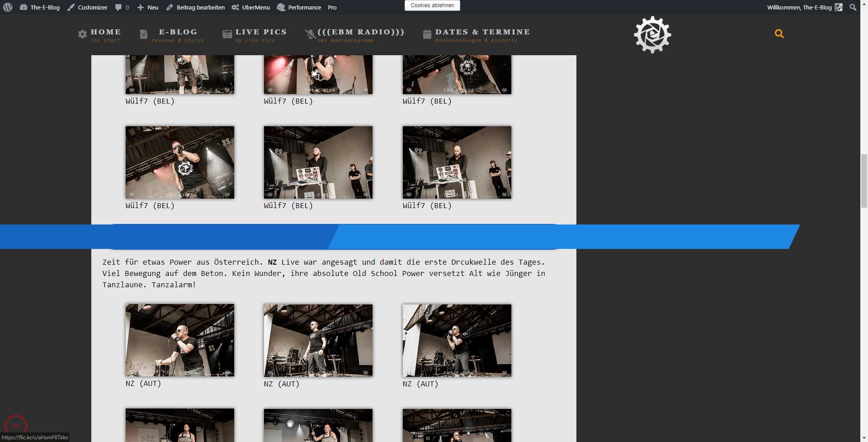Click the admin bar search magnifier icon
This screenshot has height=442, width=868.
pos(853,7)
